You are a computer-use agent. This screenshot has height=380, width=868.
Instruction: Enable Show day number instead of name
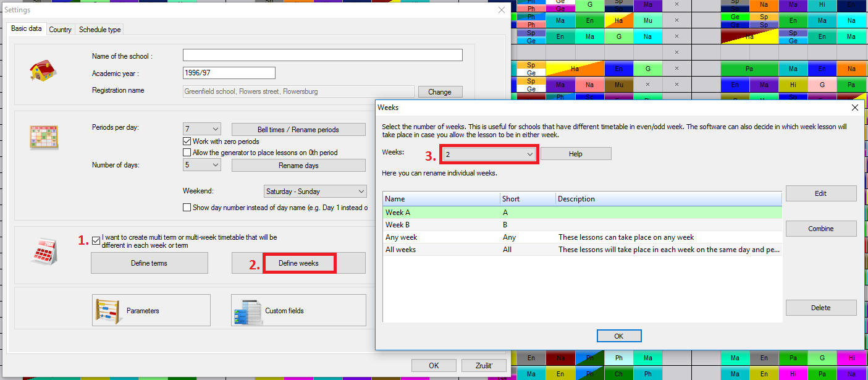pos(187,208)
